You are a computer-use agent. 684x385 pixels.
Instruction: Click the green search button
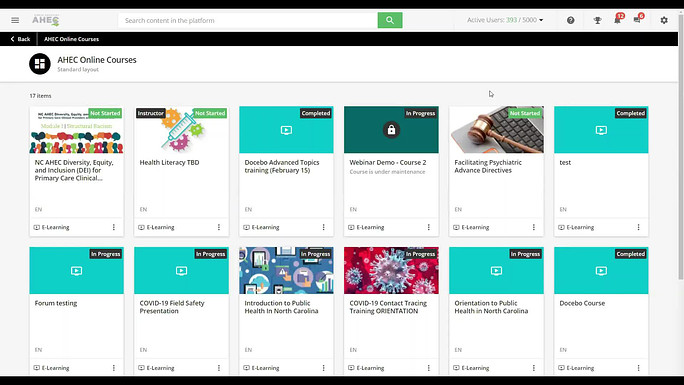click(390, 20)
